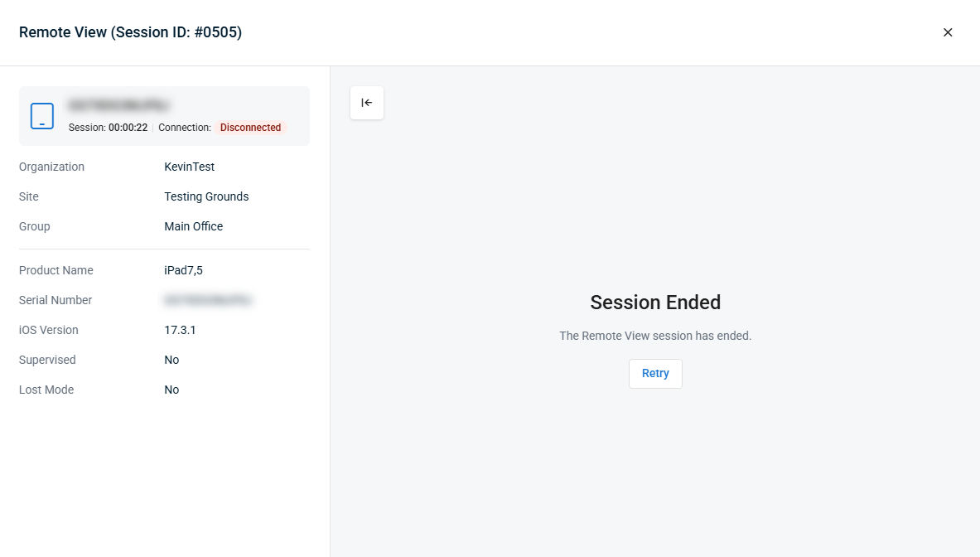980x557 pixels.
Task: Click the Remote View dialog title
Action: pos(130,32)
